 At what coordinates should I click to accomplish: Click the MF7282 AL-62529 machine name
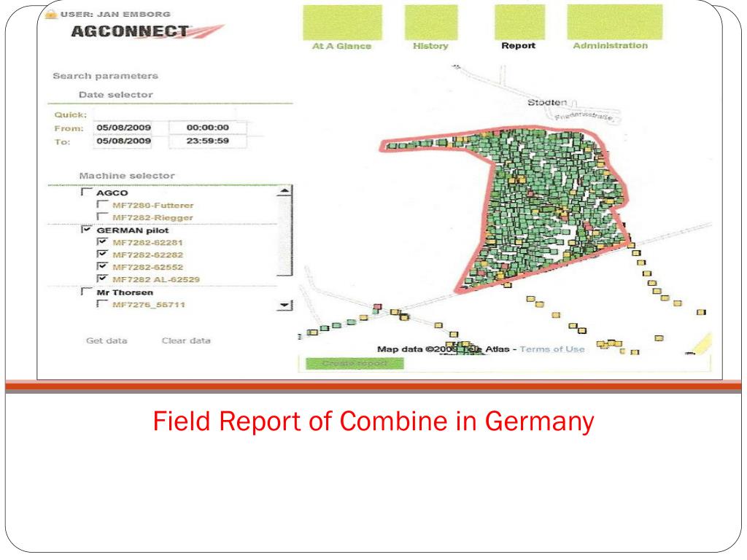pyautogui.click(x=156, y=279)
